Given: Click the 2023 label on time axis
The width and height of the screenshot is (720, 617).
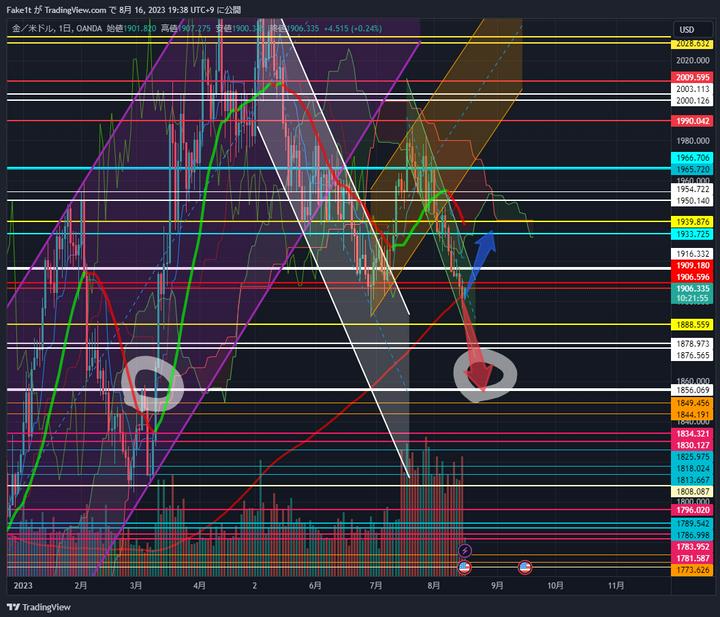Looking at the screenshot, I should [x=21, y=585].
